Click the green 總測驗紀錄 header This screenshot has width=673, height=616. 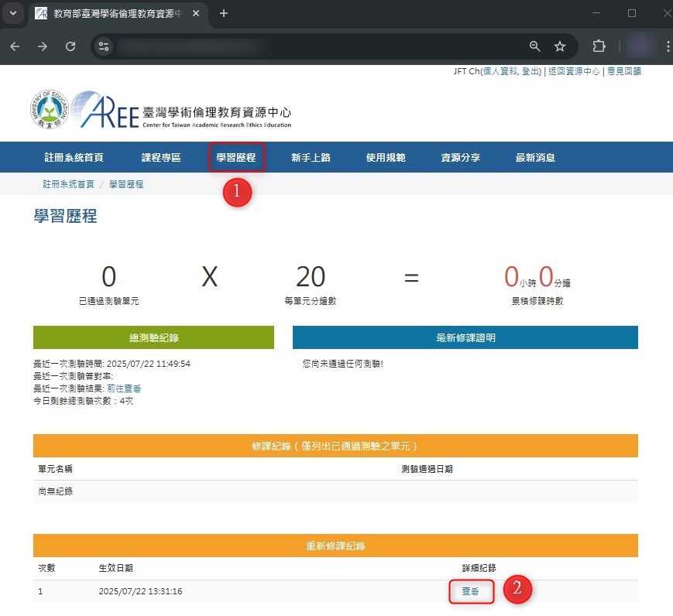153,337
